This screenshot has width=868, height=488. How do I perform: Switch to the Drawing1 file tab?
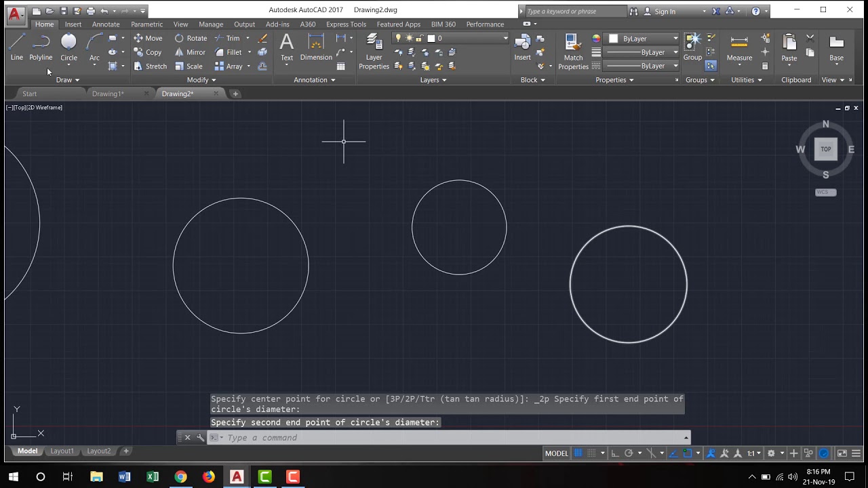(x=108, y=94)
